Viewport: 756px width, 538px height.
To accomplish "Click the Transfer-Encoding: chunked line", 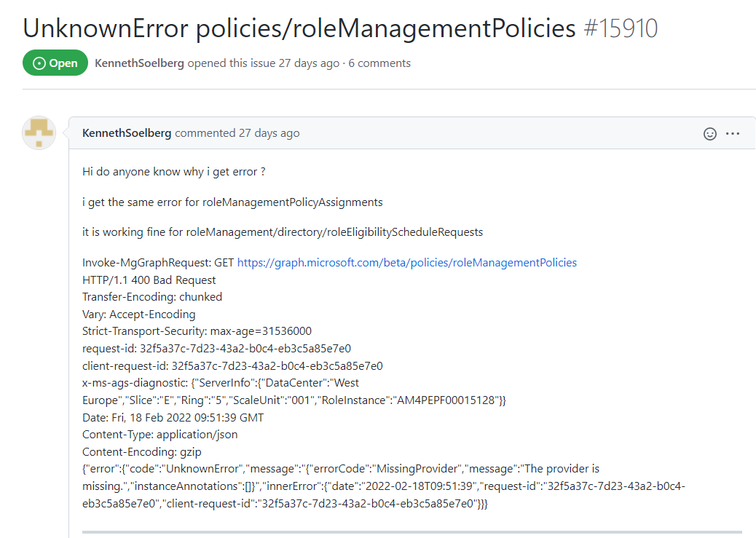I will click(152, 297).
